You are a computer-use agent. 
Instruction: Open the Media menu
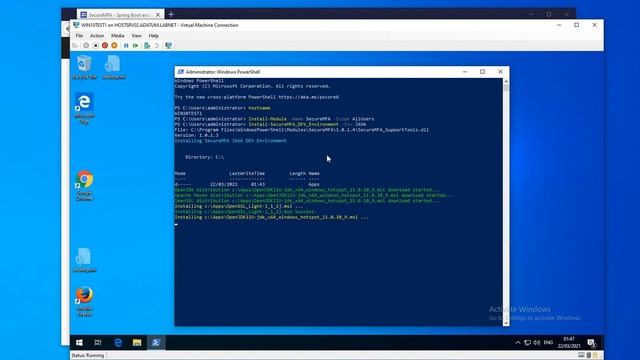coord(118,36)
